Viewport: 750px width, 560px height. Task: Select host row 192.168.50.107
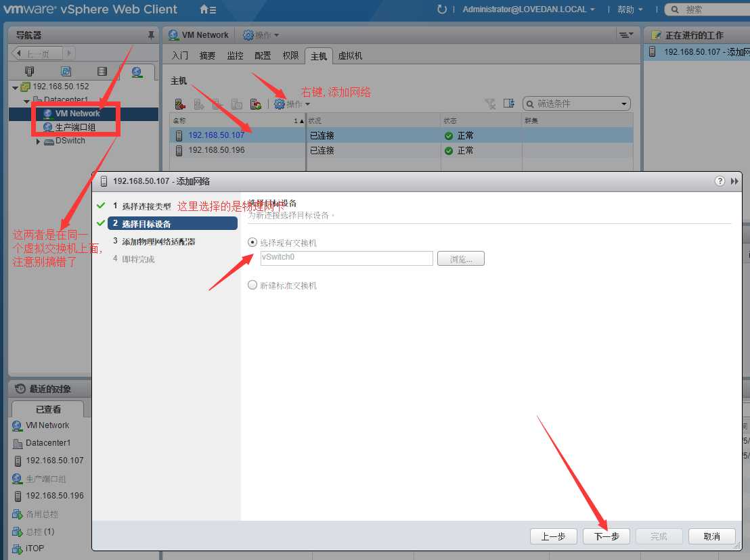401,136
